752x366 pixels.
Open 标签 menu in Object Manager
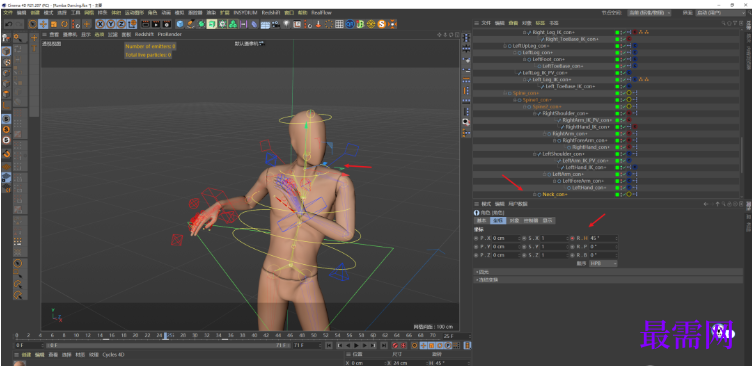coord(540,23)
